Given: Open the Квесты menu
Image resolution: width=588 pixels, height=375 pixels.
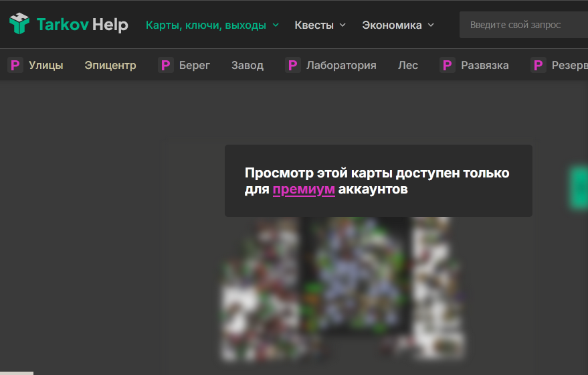Looking at the screenshot, I should pyautogui.click(x=314, y=25).
